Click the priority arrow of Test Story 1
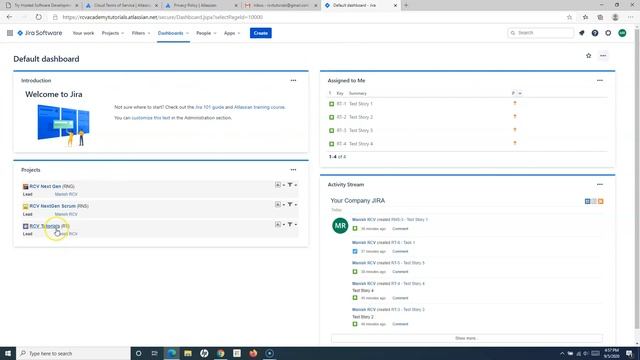This screenshot has height=360, width=640. click(x=515, y=103)
